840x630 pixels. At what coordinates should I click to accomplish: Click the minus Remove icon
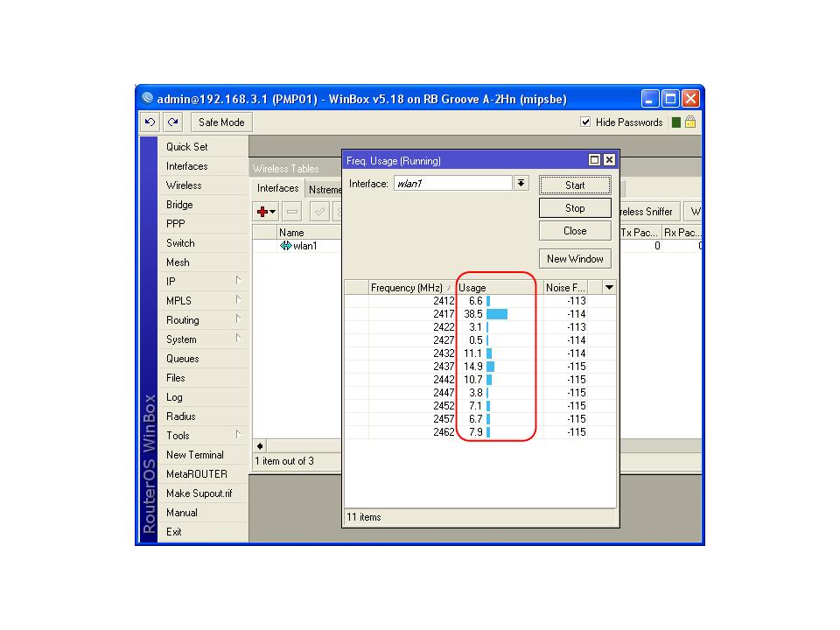coord(292,212)
